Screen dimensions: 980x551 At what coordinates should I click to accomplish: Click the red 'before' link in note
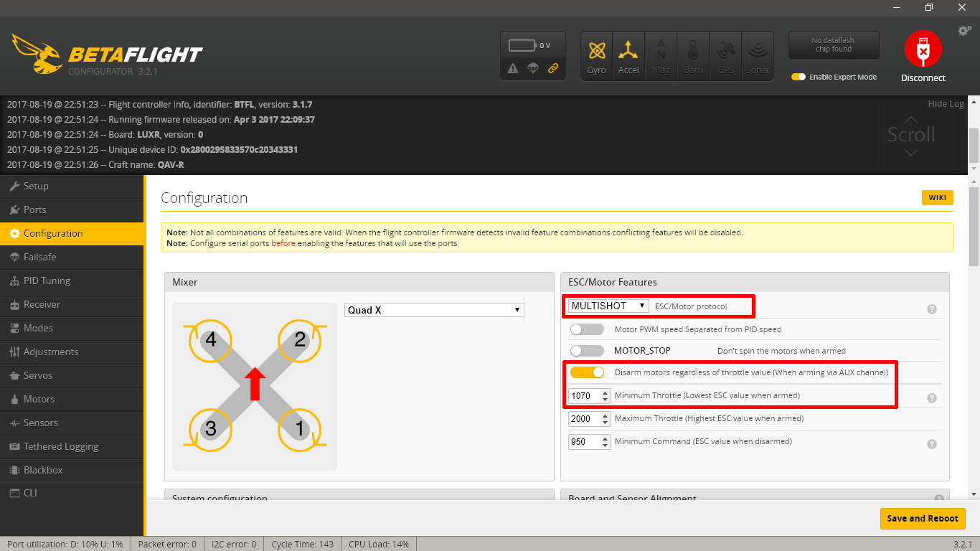coord(283,243)
